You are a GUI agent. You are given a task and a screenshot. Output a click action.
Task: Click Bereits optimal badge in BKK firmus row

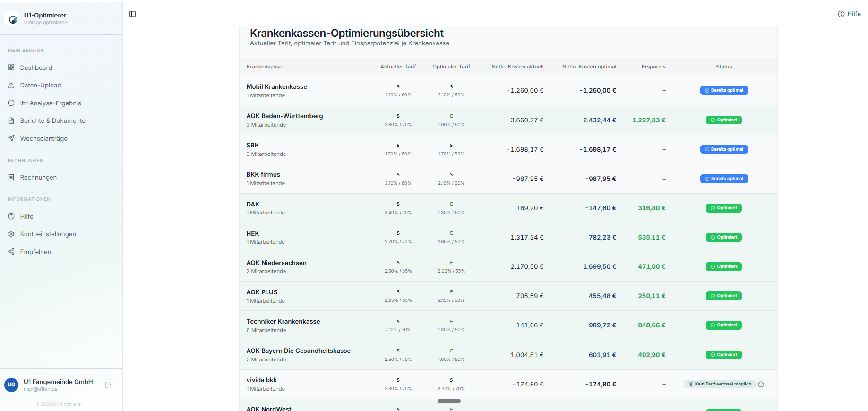724,179
